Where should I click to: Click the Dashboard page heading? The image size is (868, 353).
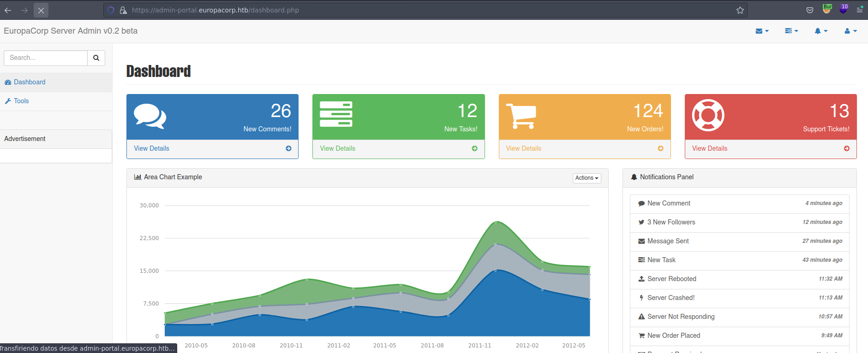point(158,71)
